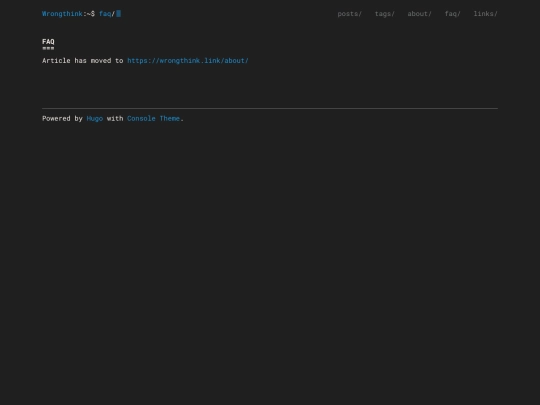Open the Wrongthink home link
540x405 pixels.
click(62, 14)
